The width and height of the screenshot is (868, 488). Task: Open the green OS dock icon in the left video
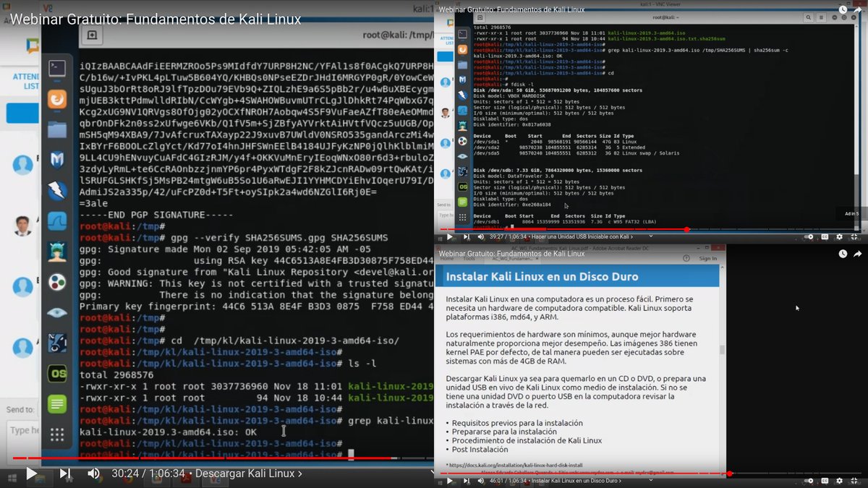click(x=57, y=373)
